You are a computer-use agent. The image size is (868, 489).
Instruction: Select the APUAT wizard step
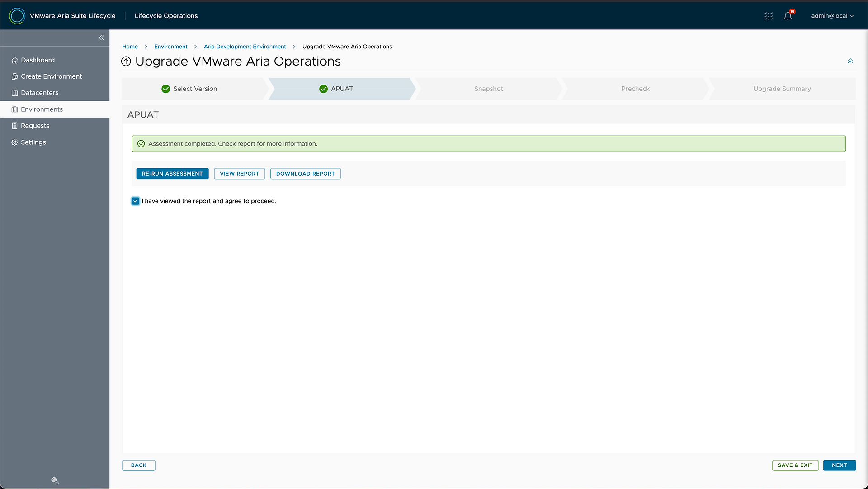pyautogui.click(x=341, y=89)
